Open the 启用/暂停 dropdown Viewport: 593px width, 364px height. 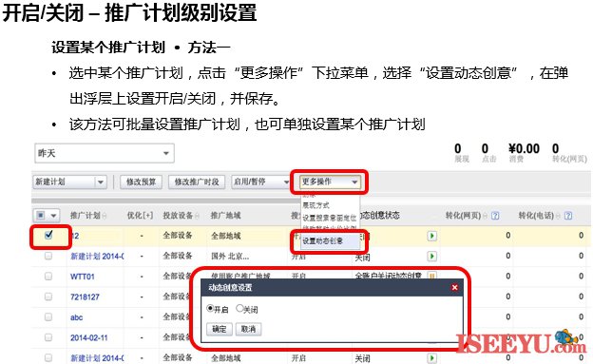[261, 182]
